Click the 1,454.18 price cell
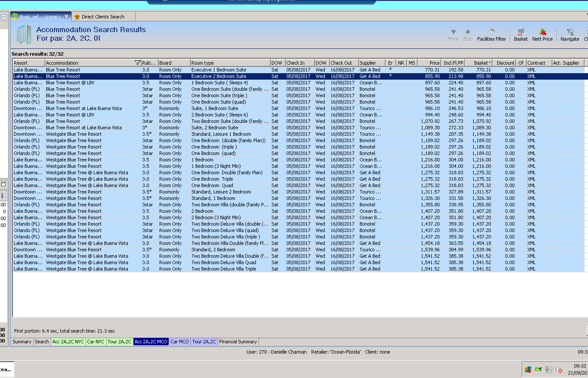The height and width of the screenshot is (378, 588). [430, 243]
